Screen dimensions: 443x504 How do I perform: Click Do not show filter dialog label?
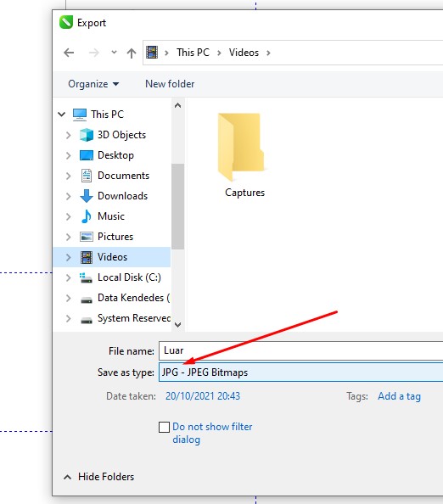(x=212, y=433)
